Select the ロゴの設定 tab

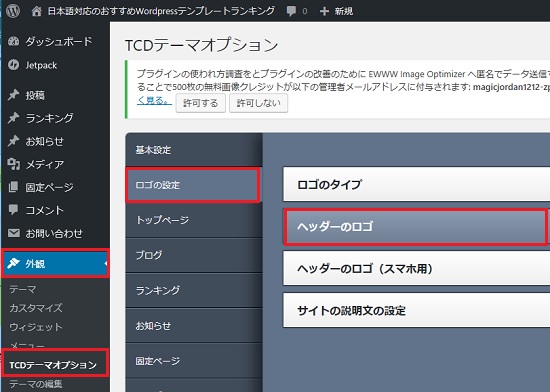click(x=194, y=185)
